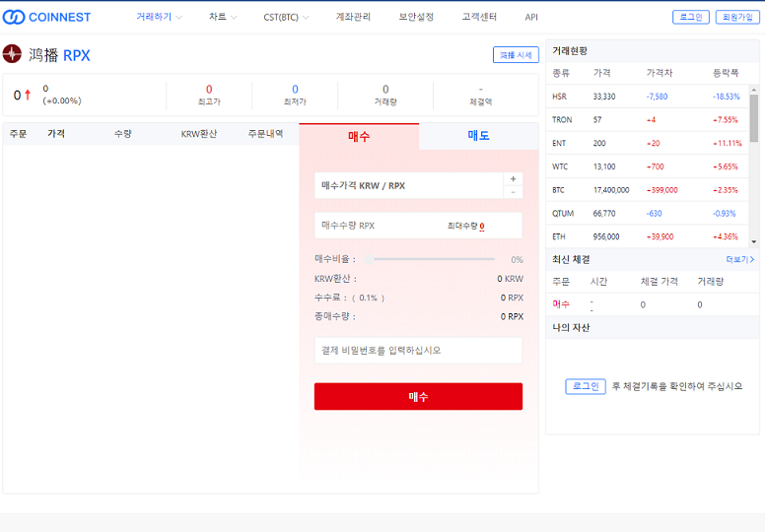
Task: Click the 거래현황 scrollbar thumb
Action: [754, 118]
